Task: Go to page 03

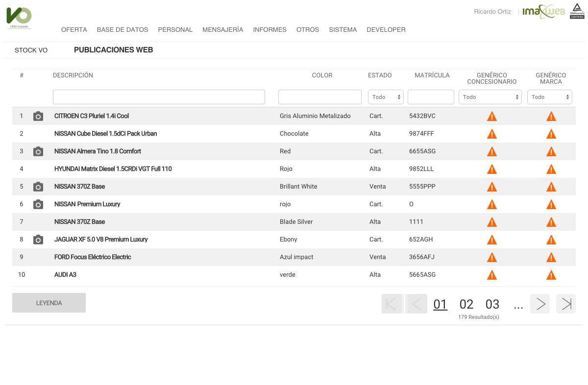Action: pyautogui.click(x=492, y=304)
